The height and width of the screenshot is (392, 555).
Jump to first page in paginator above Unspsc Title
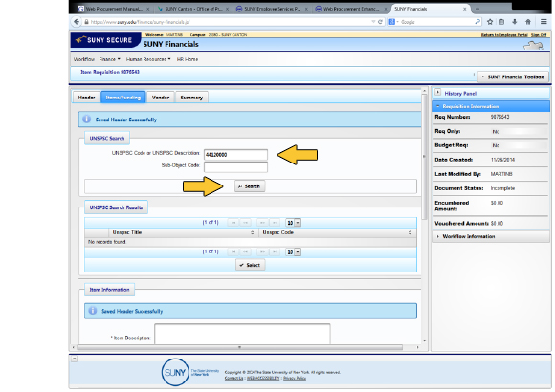pos(233,223)
